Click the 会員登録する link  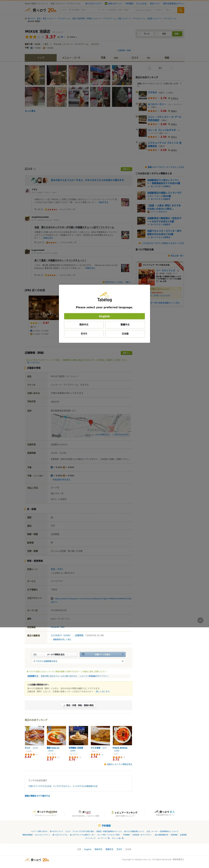pyautogui.click(x=33, y=676)
